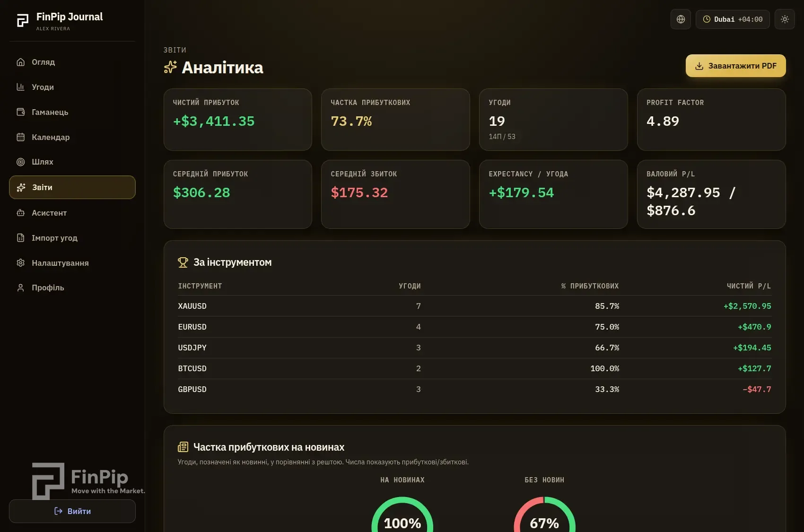Open the language globe icon button
Screen dimensions: 804x532
click(681, 19)
